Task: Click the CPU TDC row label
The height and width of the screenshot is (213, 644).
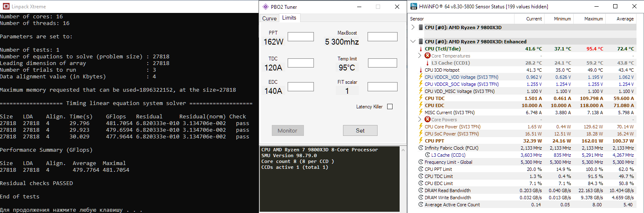Action: (435, 98)
